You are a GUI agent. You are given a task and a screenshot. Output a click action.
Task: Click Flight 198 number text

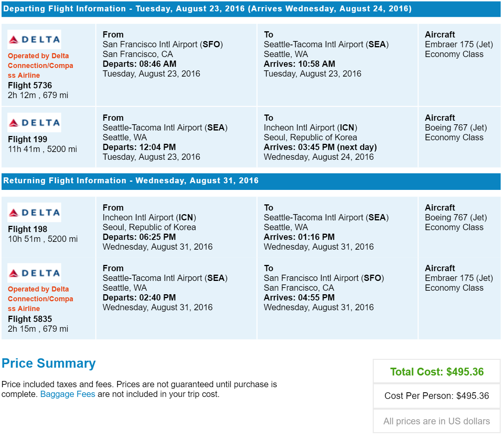coord(27,229)
